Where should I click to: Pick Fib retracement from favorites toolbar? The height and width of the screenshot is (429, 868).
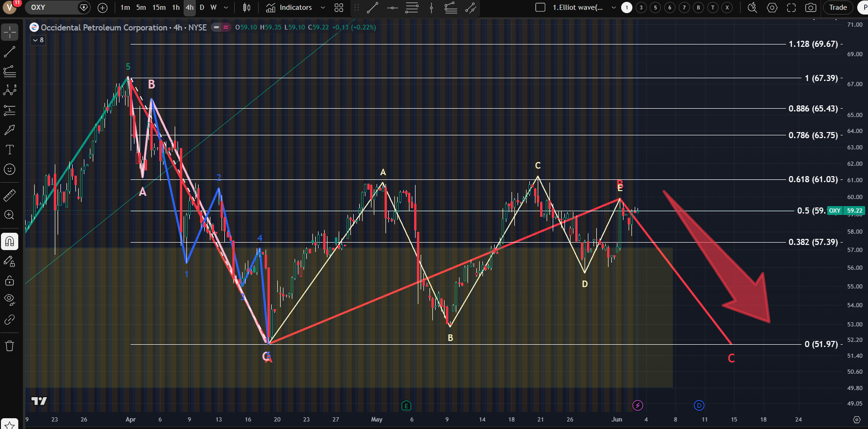click(x=412, y=7)
